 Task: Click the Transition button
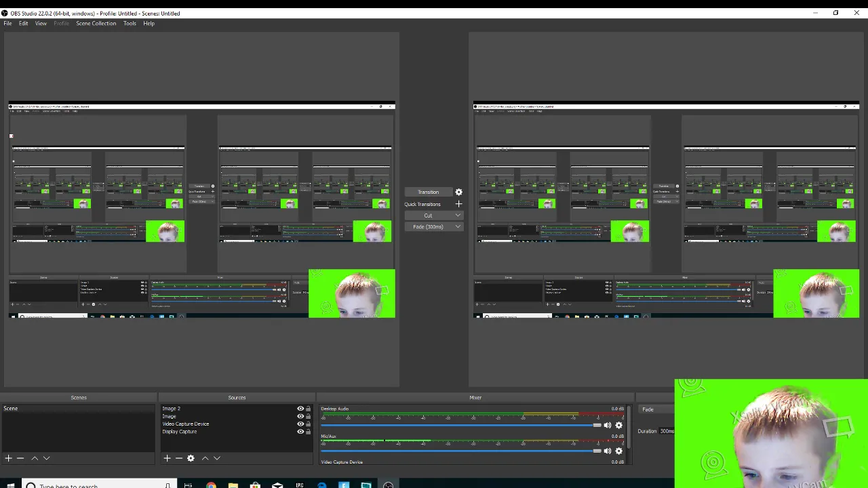(x=428, y=192)
